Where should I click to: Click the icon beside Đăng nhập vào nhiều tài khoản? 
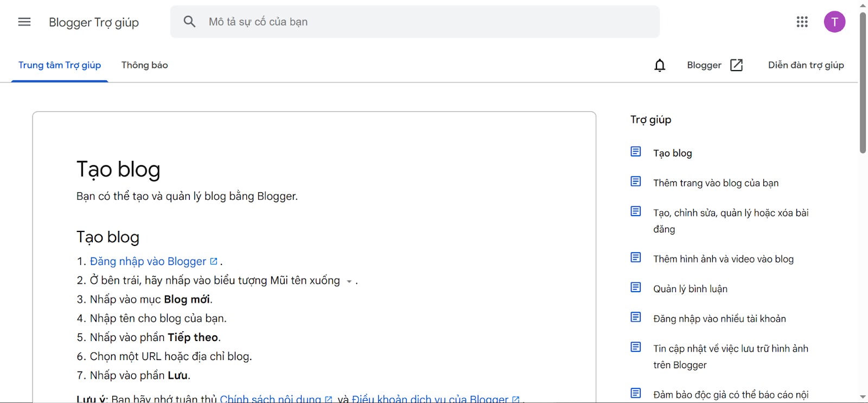tap(636, 317)
